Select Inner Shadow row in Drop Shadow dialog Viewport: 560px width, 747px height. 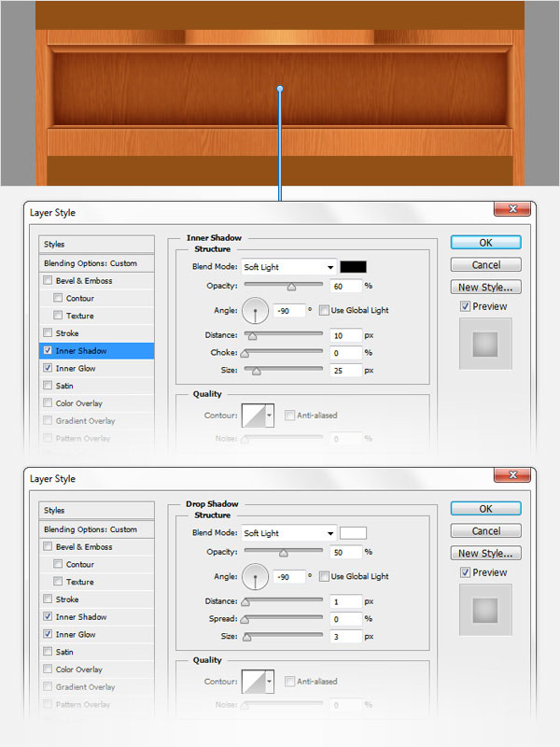pyautogui.click(x=97, y=616)
